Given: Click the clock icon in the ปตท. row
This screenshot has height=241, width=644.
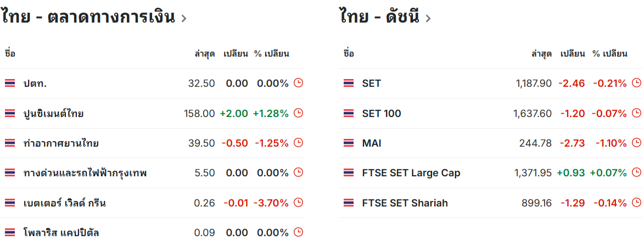Looking at the screenshot, I should tap(299, 83).
